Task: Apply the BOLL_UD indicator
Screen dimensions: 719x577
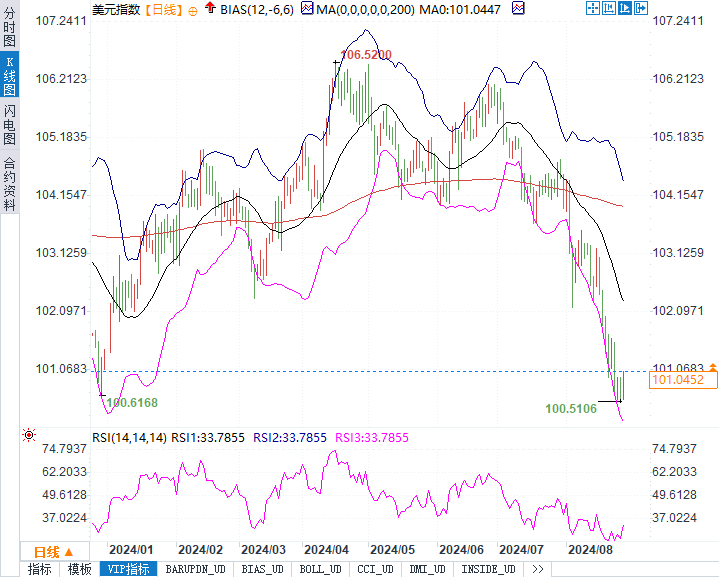Action: click(x=321, y=569)
